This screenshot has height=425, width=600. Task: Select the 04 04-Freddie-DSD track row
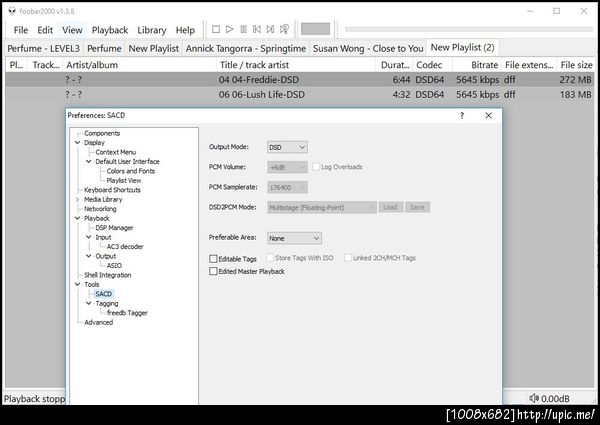[299, 80]
